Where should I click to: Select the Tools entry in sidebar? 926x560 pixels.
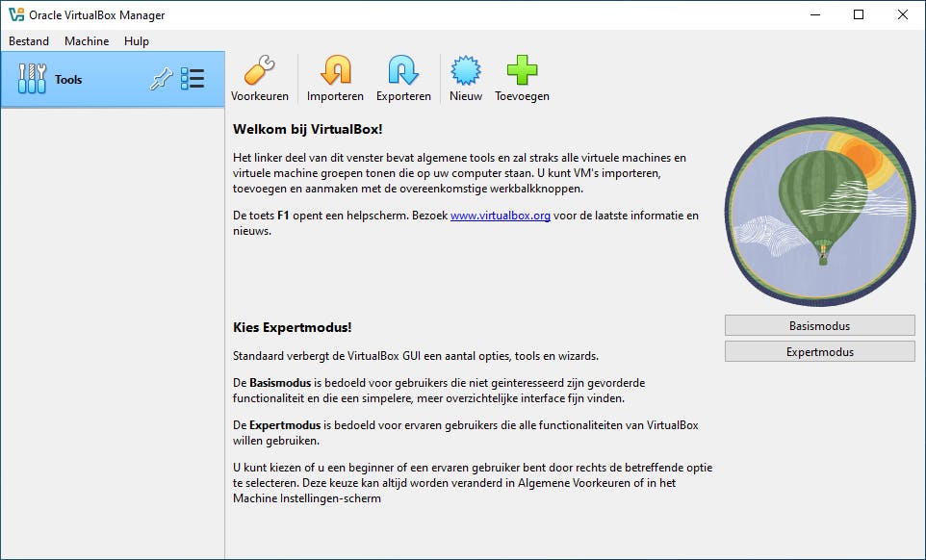(113, 79)
